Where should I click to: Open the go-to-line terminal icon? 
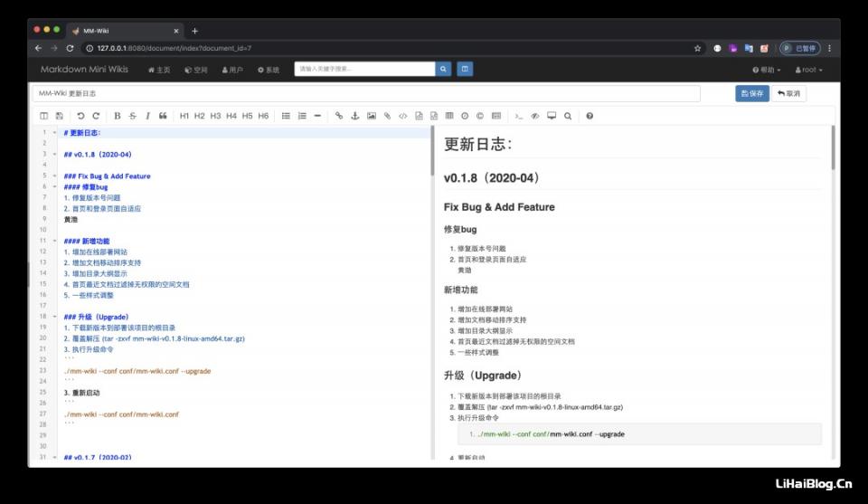[519, 116]
